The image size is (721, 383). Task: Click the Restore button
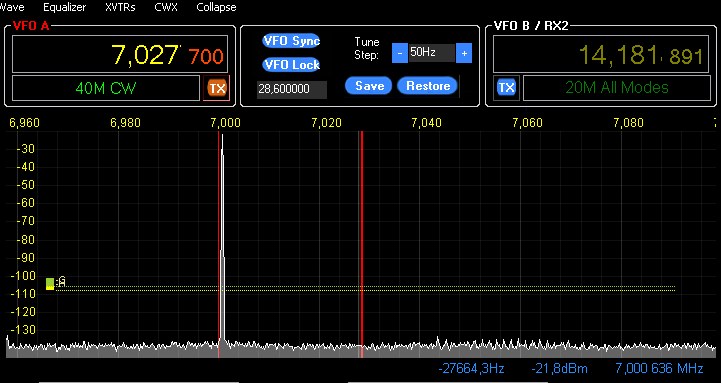coord(427,86)
